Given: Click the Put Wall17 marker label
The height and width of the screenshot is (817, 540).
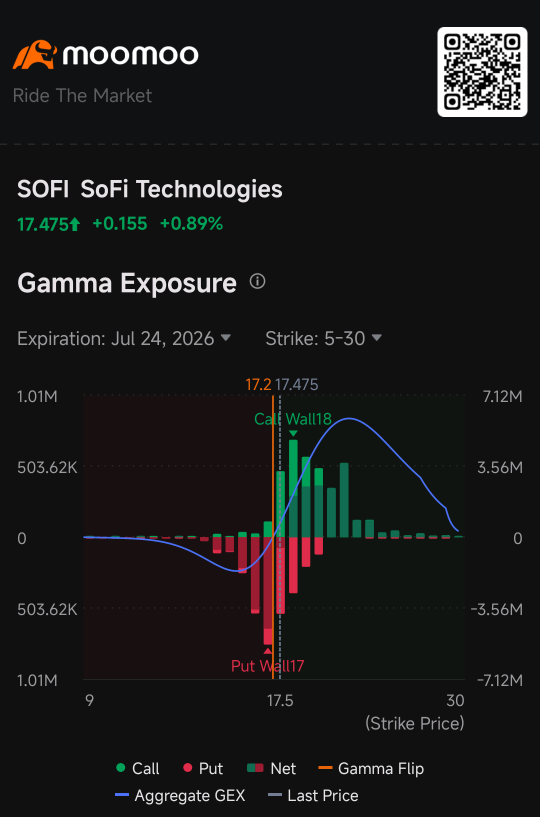Looking at the screenshot, I should (x=267, y=665).
